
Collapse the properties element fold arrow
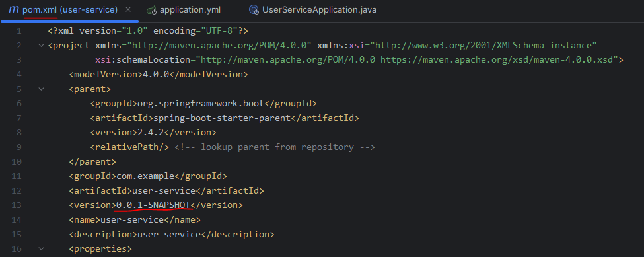pyautogui.click(x=41, y=249)
